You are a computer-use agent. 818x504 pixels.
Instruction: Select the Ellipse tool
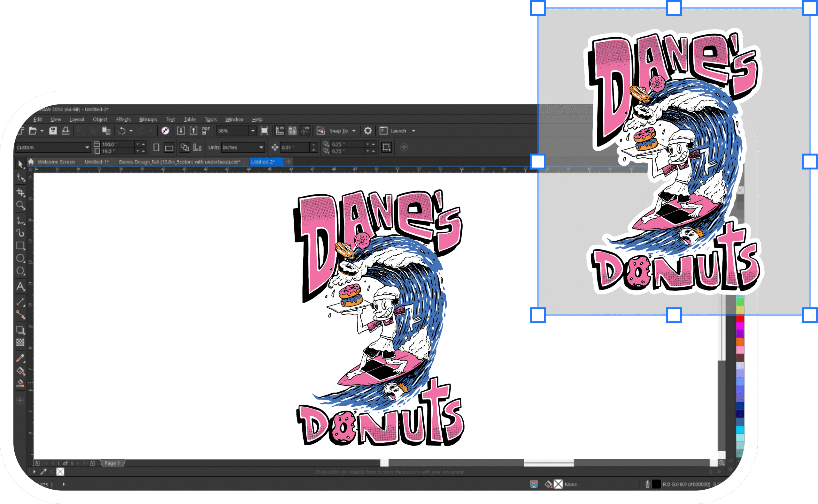tap(20, 258)
